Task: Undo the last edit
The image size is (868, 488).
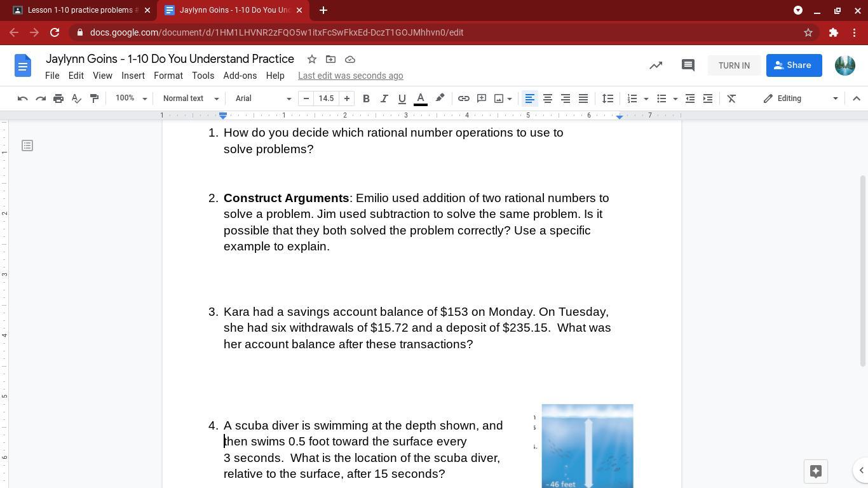Action: (x=23, y=98)
